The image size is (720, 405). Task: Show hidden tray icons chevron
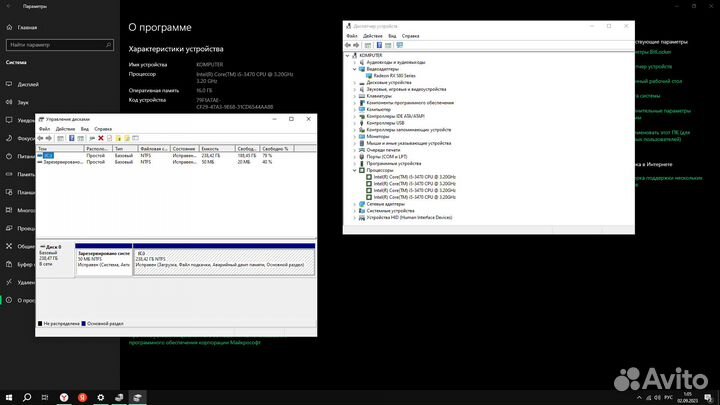click(x=639, y=398)
